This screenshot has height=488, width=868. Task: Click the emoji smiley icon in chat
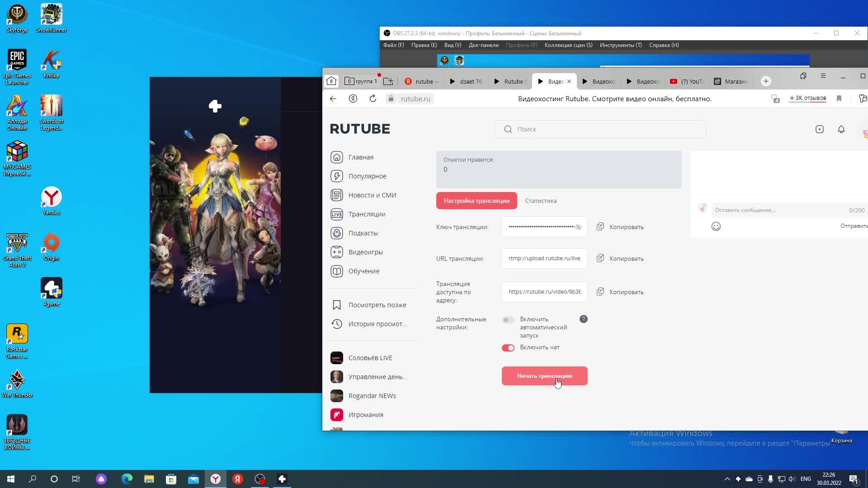tap(716, 226)
